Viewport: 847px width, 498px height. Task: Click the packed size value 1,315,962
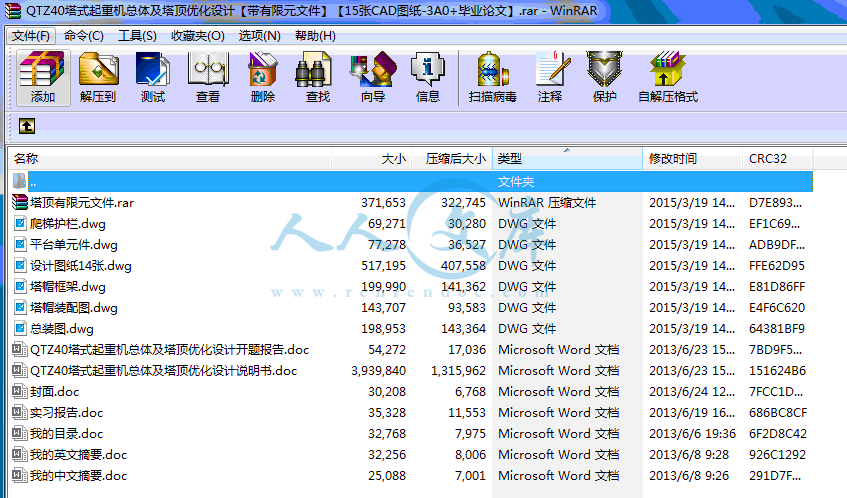point(458,371)
